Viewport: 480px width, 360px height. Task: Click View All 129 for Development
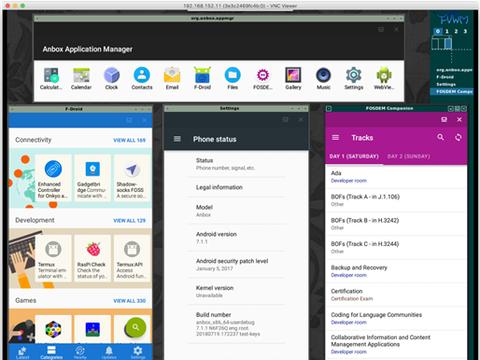pyautogui.click(x=129, y=221)
